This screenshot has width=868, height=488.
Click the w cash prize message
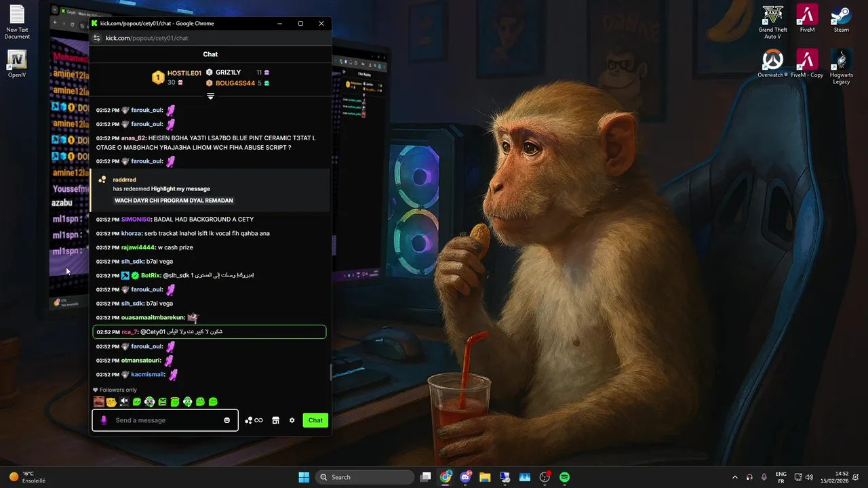[176, 247]
